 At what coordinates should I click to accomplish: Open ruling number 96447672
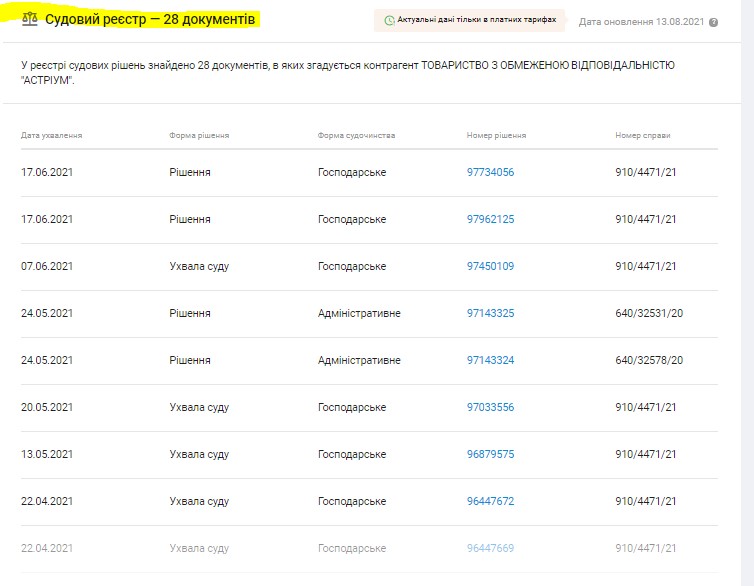coord(490,501)
